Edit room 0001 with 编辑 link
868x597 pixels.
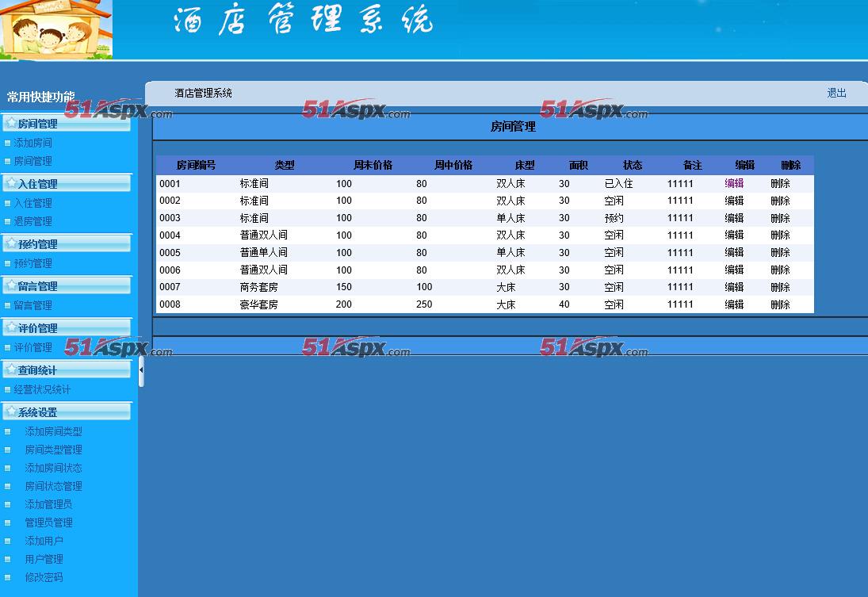[734, 183]
